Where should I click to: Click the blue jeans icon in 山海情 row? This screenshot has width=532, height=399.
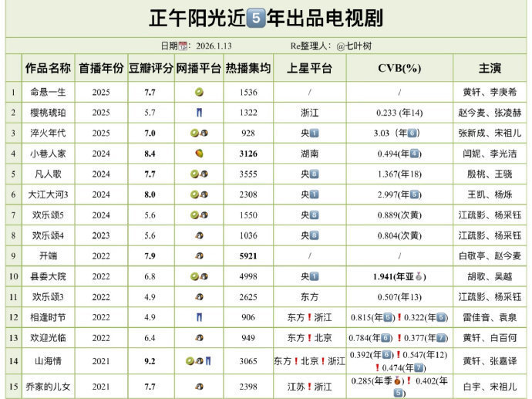coord(208,361)
